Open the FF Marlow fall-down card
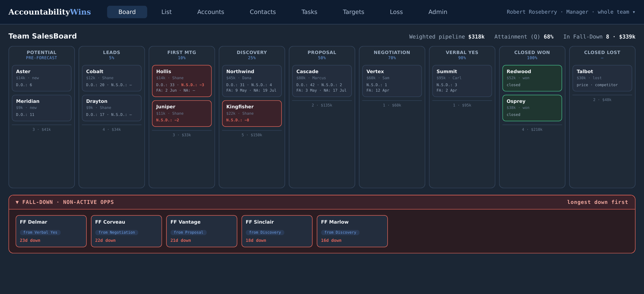644x294 pixels. [x=352, y=231]
